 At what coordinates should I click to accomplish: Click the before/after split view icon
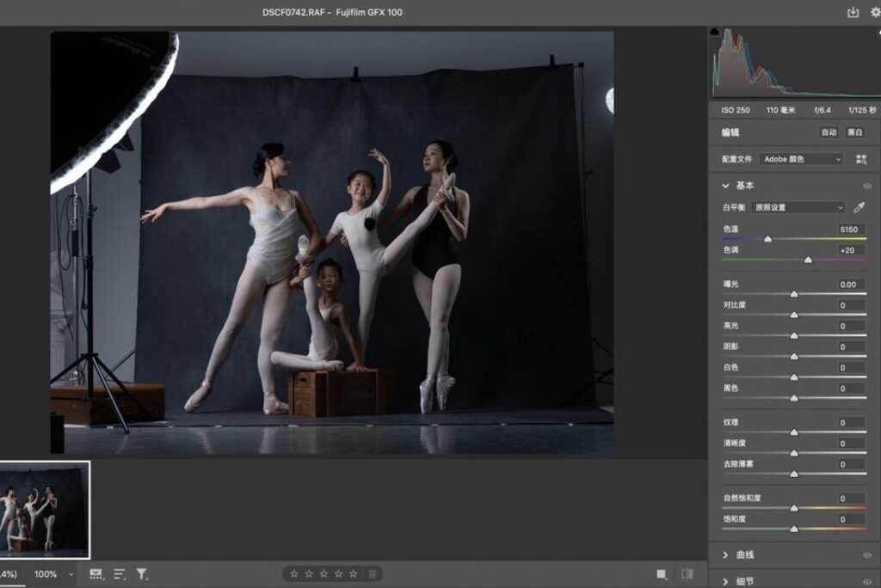687,573
